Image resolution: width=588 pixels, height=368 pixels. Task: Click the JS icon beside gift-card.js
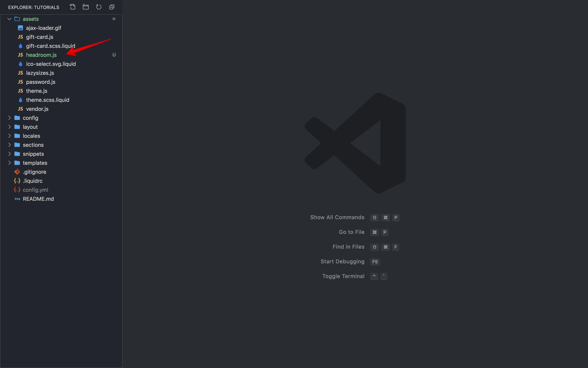[20, 37]
